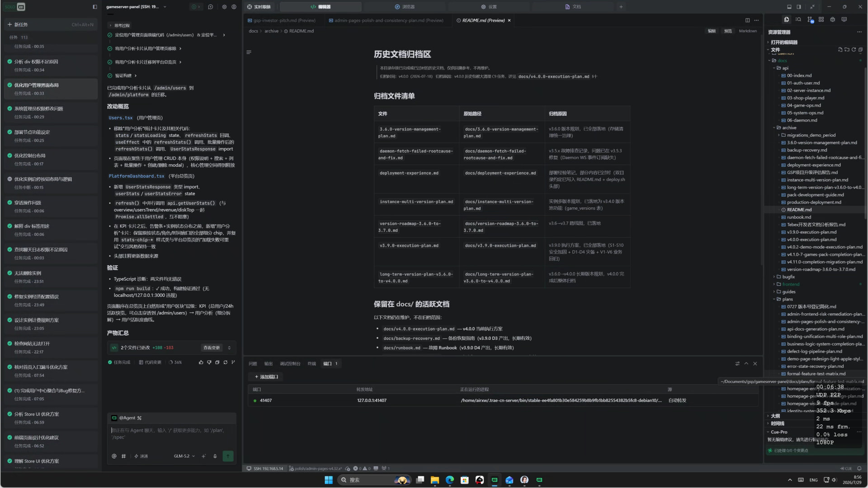Image resolution: width=868 pixels, height=488 pixels.
Task: Click the # context icon in chat input
Action: pyautogui.click(x=123, y=456)
